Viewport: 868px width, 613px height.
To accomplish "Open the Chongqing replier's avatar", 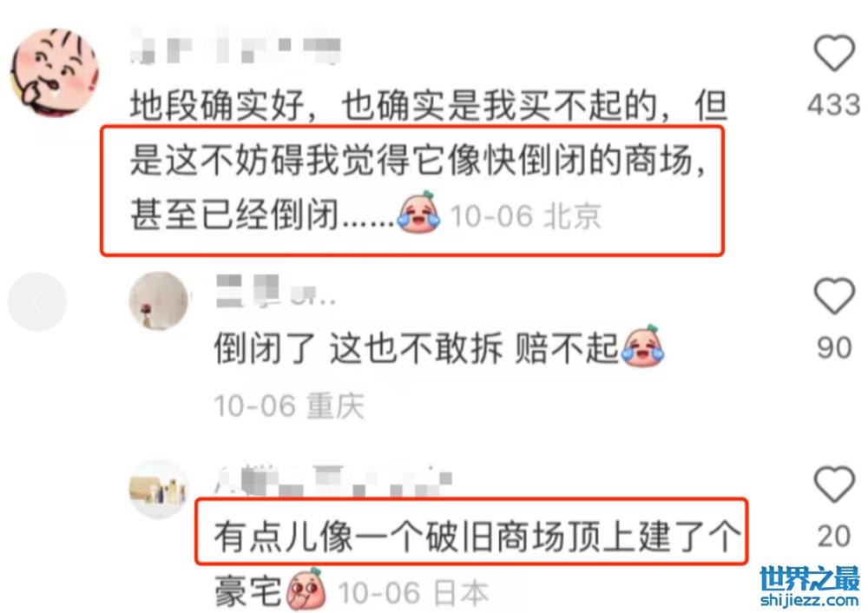I will pos(159,300).
